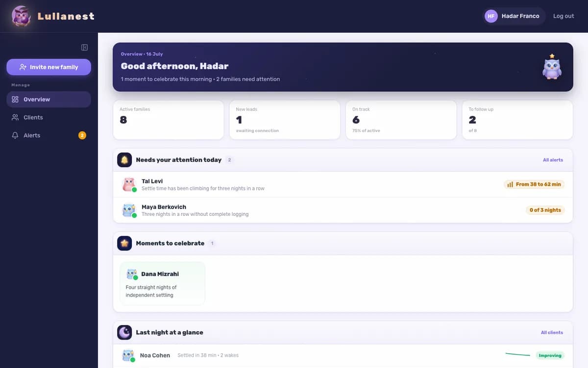Click the bell icon for attention section
The height and width of the screenshot is (368, 588).
(x=124, y=160)
